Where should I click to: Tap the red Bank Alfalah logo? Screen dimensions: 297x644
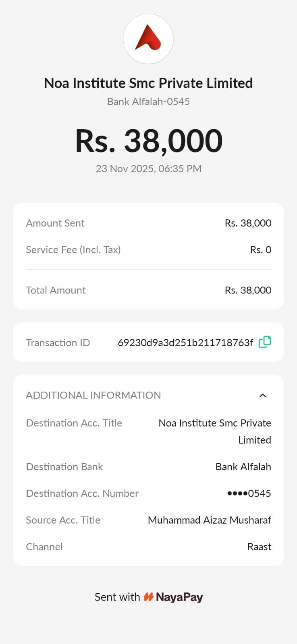tap(148, 38)
